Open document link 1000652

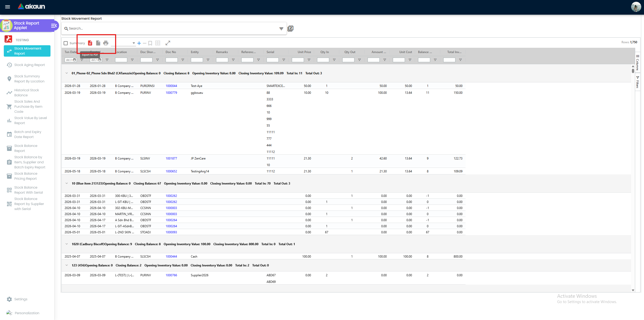tap(171, 171)
